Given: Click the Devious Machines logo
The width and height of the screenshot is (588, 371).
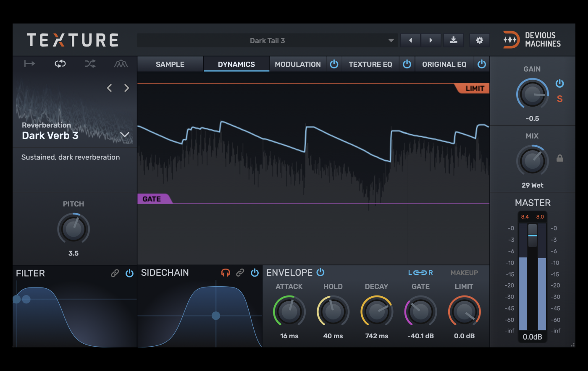Looking at the screenshot, I should [x=532, y=40].
